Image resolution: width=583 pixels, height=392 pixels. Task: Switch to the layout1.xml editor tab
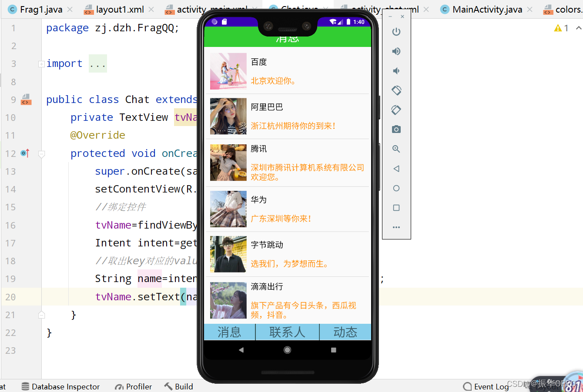pos(114,9)
